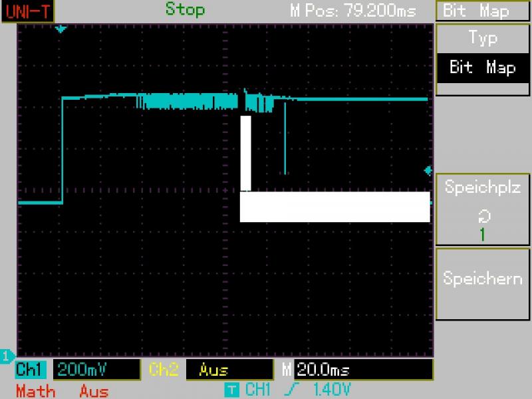This screenshot has height=399, width=532.
Task: Click the trigger level arrow on right edge
Action: 428,171
